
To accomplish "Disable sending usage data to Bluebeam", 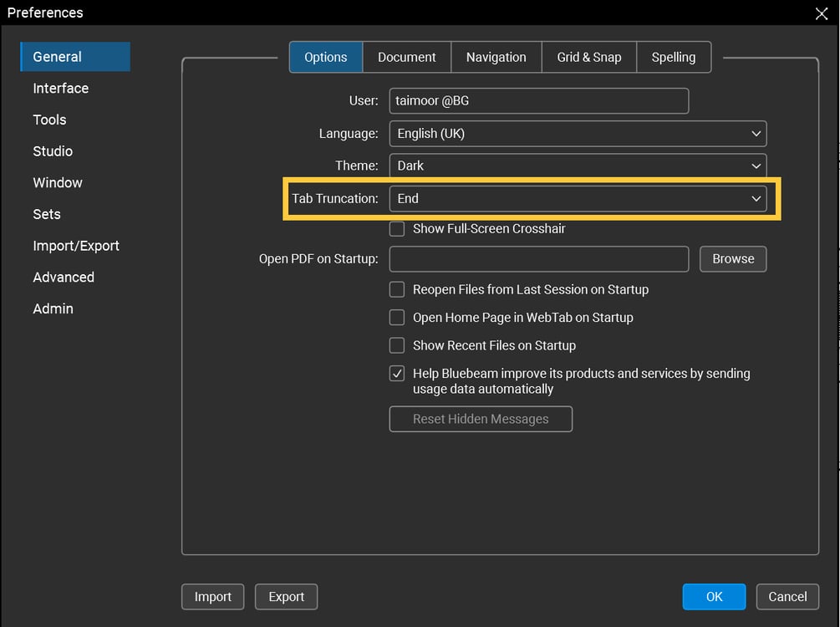I will click(x=397, y=373).
